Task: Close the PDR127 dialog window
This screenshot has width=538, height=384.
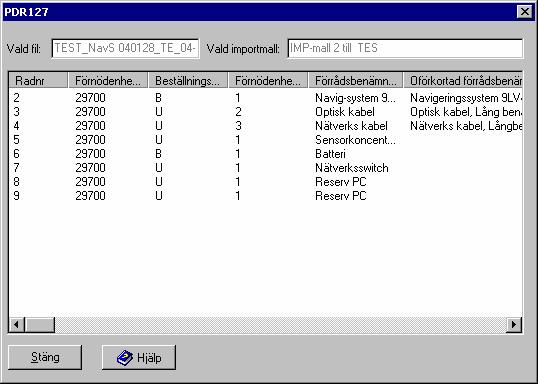Action: (525, 12)
